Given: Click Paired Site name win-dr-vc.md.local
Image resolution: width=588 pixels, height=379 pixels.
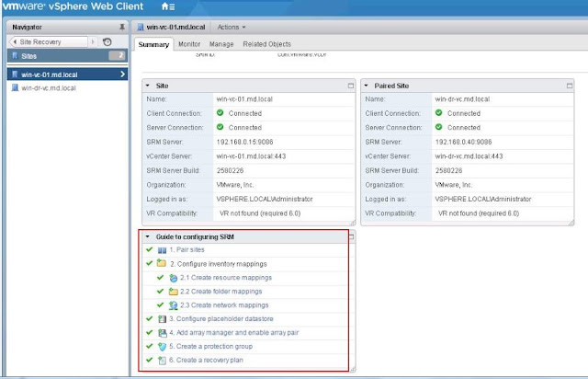Looking at the screenshot, I should click(462, 99).
